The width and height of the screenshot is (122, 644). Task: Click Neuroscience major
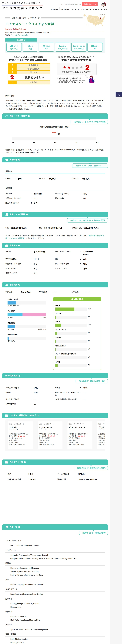point(16,607)
